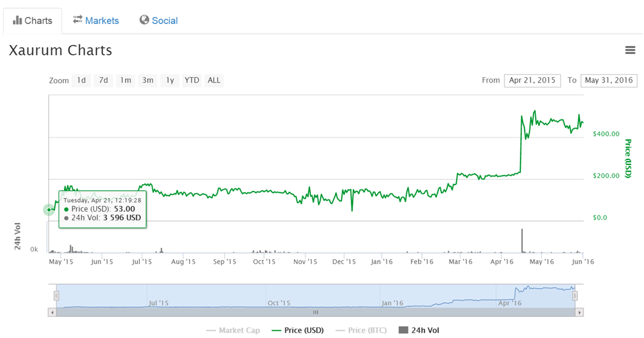Set zoom to 1d range
Viewport: 644px width, 338px height.
81,80
